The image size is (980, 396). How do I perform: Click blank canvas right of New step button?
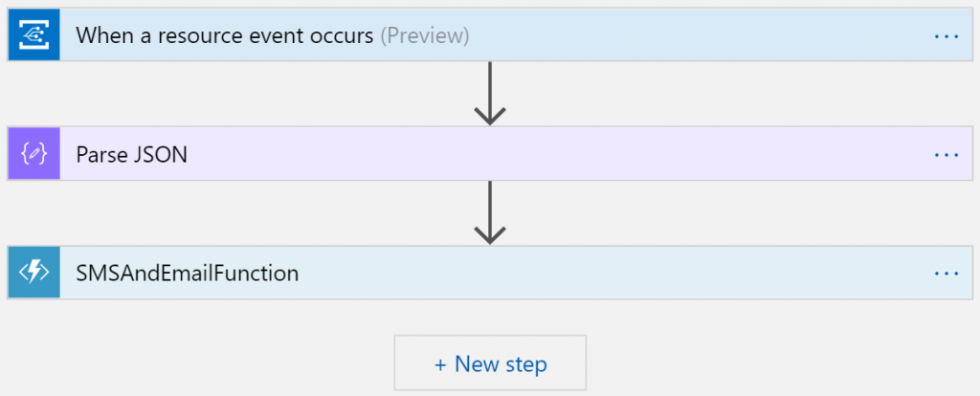766,363
